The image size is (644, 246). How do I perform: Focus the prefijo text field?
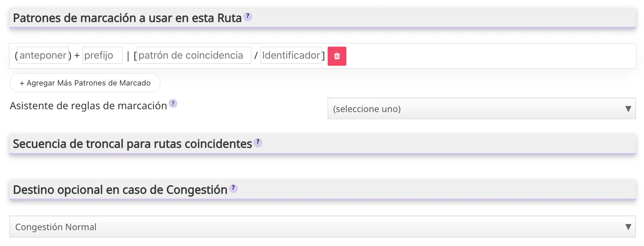103,55
